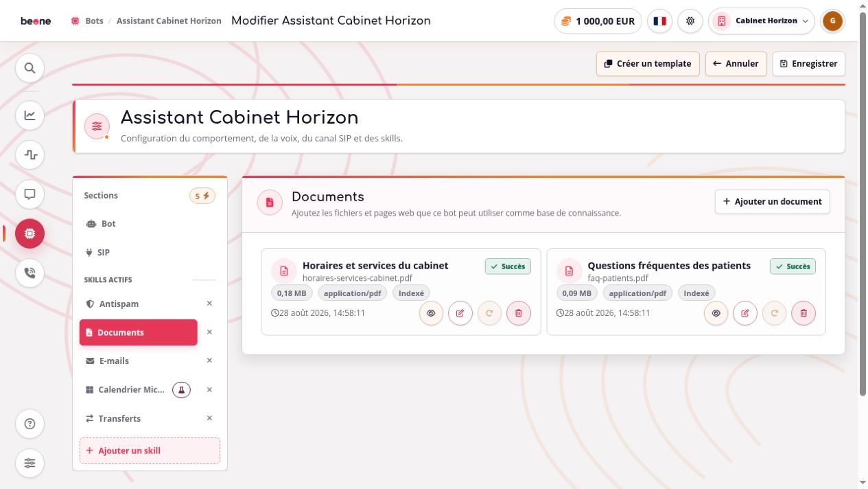
Task: Click Questions fréquentes des patients title
Action: tap(669, 266)
